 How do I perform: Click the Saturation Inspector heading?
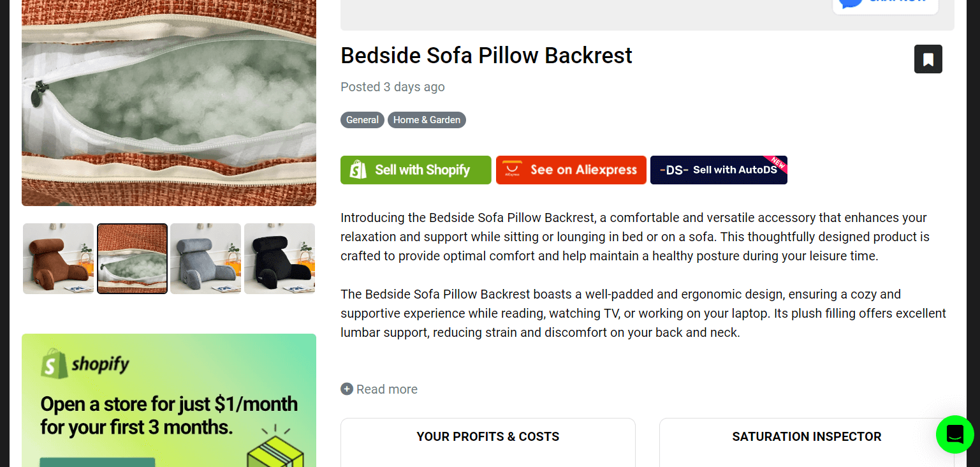[807, 437]
